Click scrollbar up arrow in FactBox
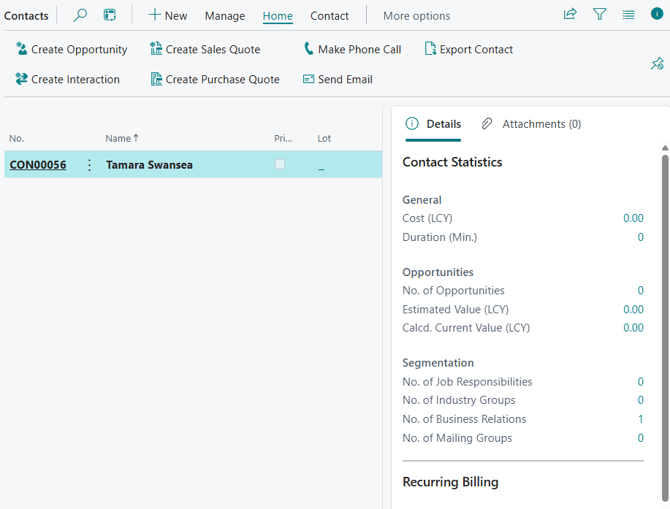This screenshot has height=509, width=670. tap(665, 148)
